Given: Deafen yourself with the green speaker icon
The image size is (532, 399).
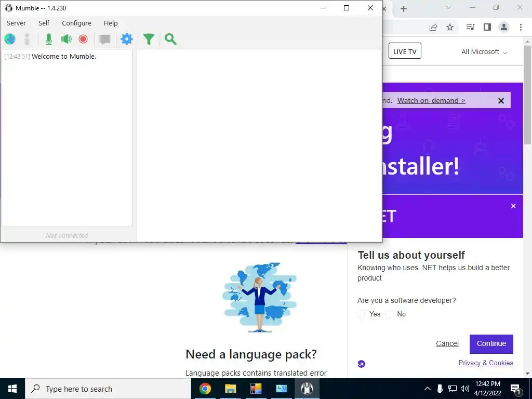Looking at the screenshot, I should point(66,39).
